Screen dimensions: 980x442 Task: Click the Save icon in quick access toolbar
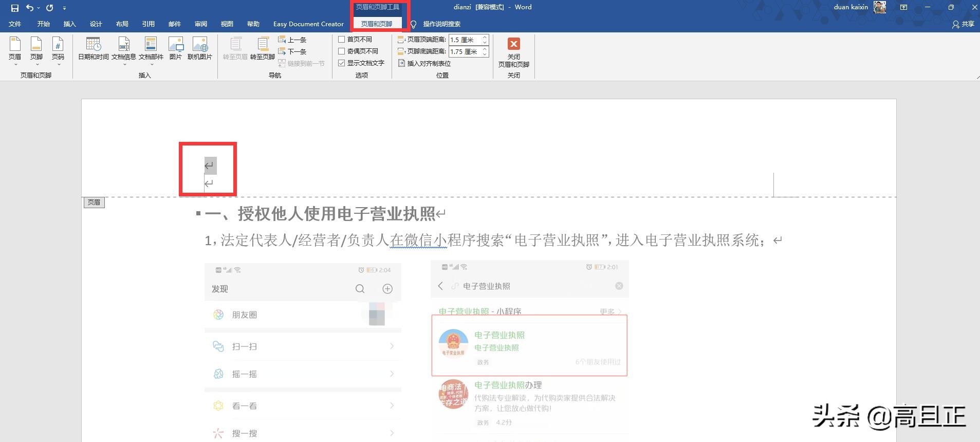(15, 8)
